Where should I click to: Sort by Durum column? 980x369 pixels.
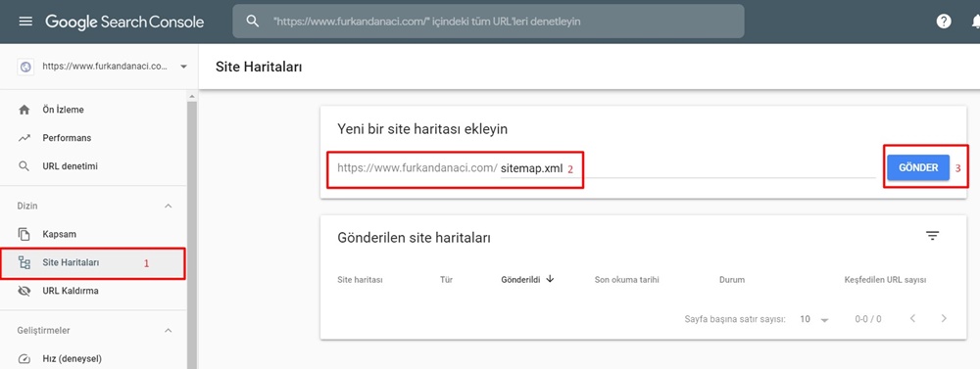tap(732, 280)
